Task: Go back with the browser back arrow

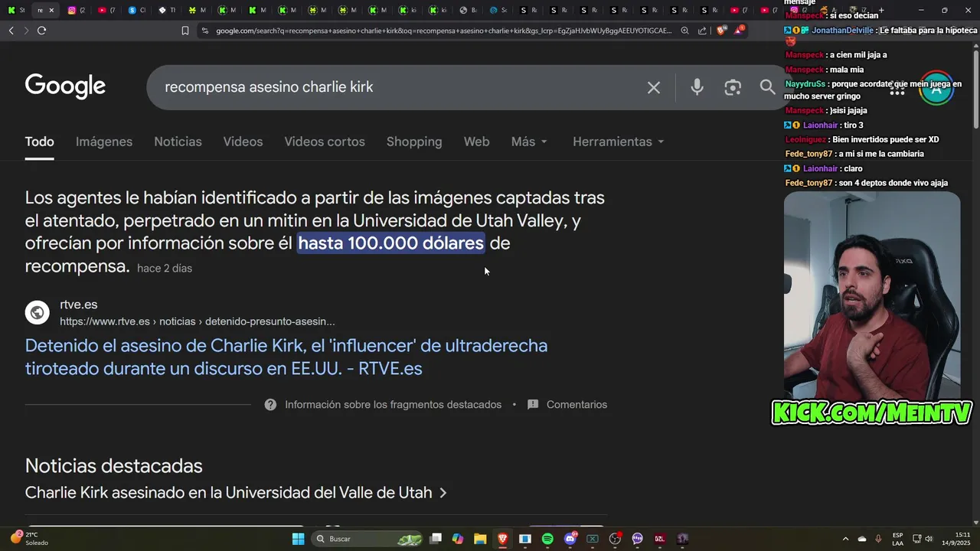Action: coord(11,31)
